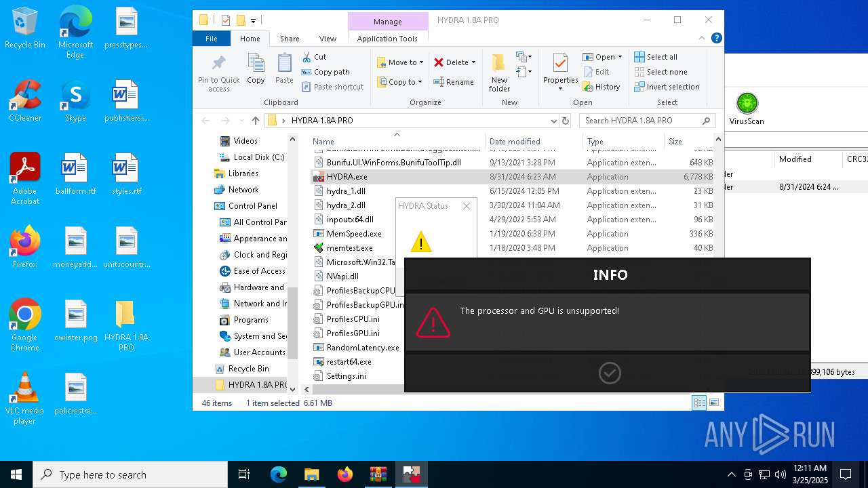Switch to the Share ribbon tab

tap(290, 39)
